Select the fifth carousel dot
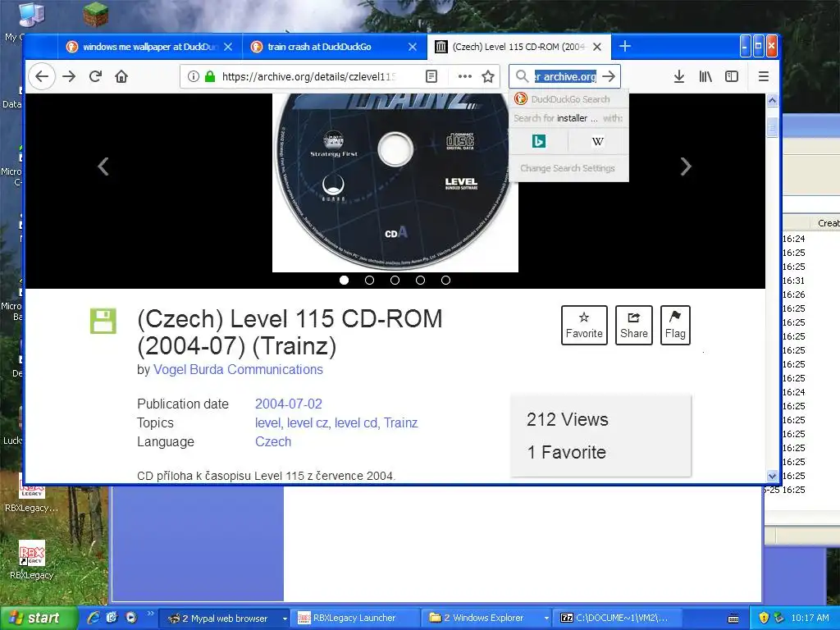Screen dimensions: 840x630 coord(445,281)
